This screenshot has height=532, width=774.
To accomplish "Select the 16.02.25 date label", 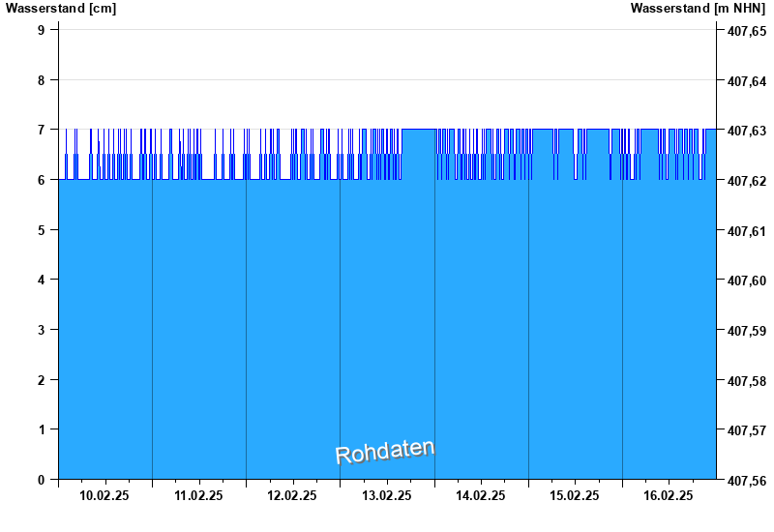I will coord(669,495).
